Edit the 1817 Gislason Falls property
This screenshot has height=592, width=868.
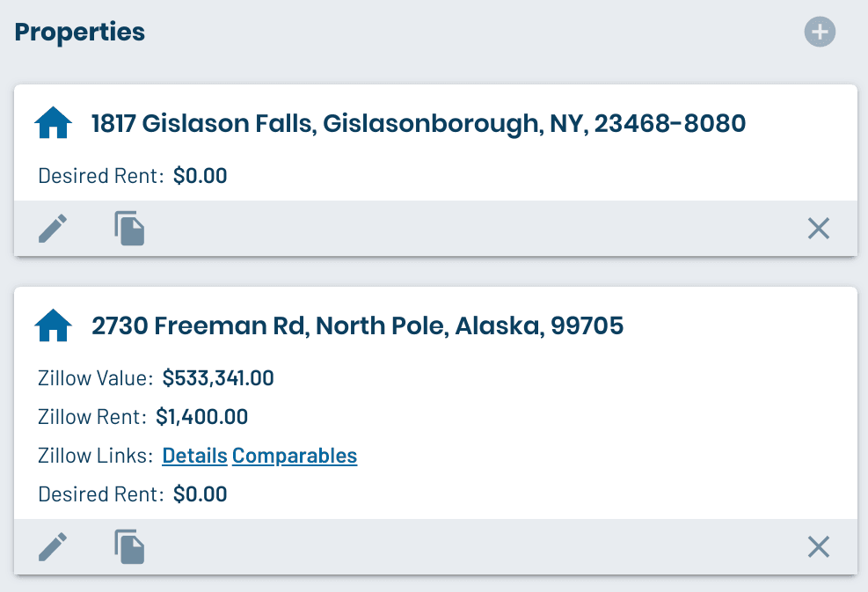pyautogui.click(x=53, y=229)
